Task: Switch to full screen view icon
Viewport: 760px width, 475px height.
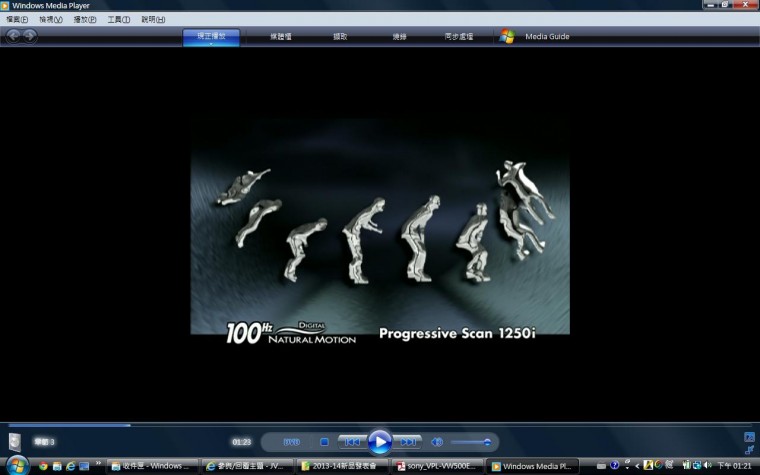Action: pos(749,437)
